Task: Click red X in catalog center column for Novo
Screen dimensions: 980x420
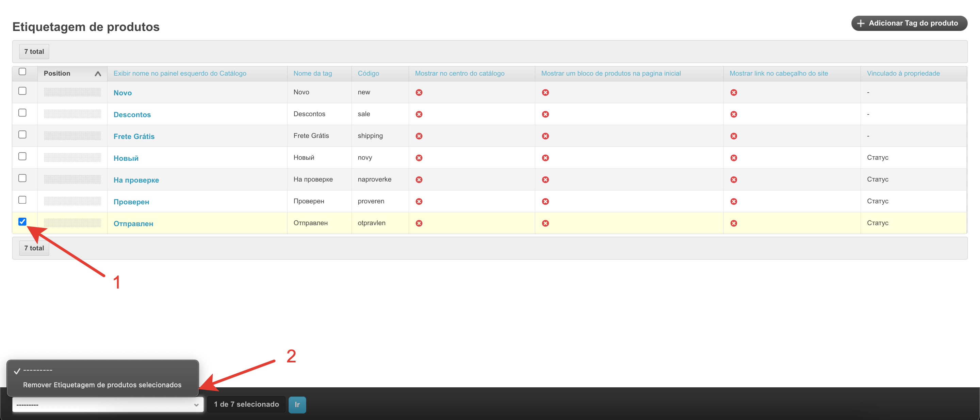Action: [419, 93]
